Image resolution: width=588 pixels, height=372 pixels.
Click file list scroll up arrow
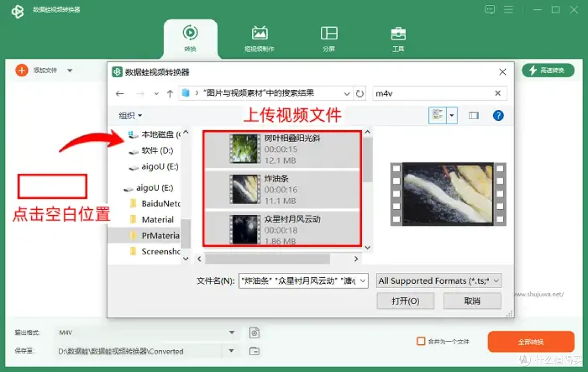[367, 132]
